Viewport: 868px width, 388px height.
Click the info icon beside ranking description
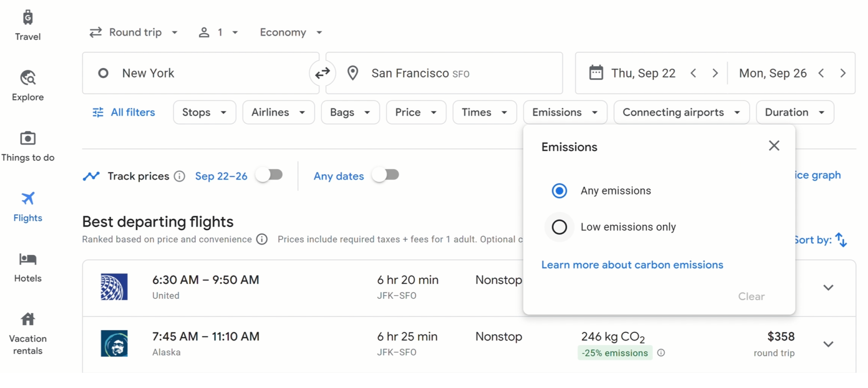[262, 239]
